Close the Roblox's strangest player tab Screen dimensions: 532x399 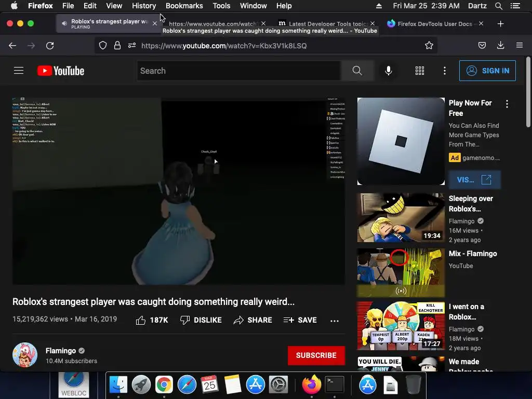click(155, 23)
